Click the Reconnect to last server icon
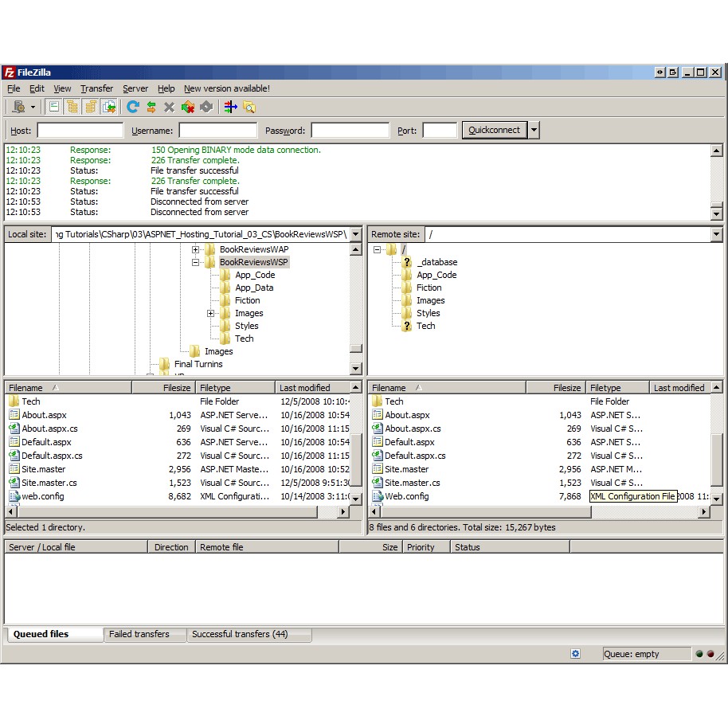Image resolution: width=728 pixels, height=728 pixels. (x=208, y=107)
